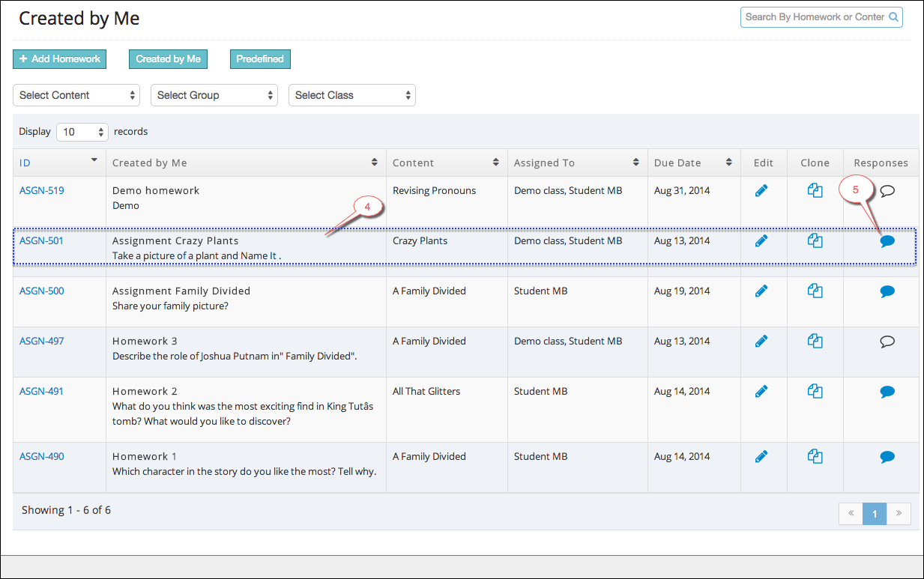This screenshot has height=579, width=924.
Task: Open assignment link ASGN-519
Action: click(x=41, y=190)
